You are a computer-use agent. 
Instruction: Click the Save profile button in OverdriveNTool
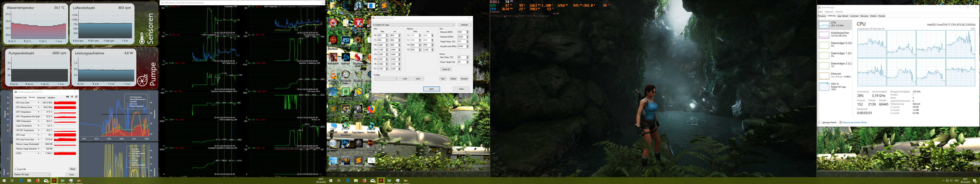(418, 79)
